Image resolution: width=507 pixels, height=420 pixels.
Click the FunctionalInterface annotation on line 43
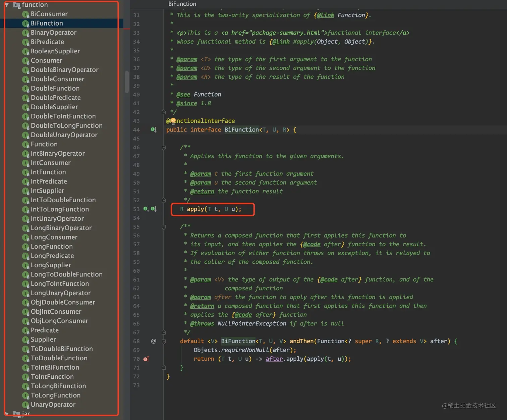pos(201,121)
